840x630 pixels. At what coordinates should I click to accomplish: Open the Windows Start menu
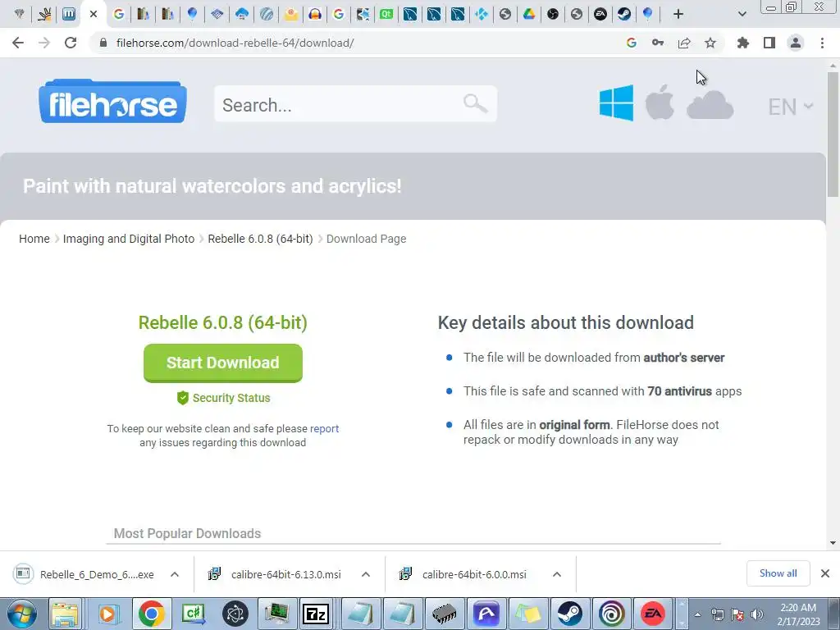21,614
